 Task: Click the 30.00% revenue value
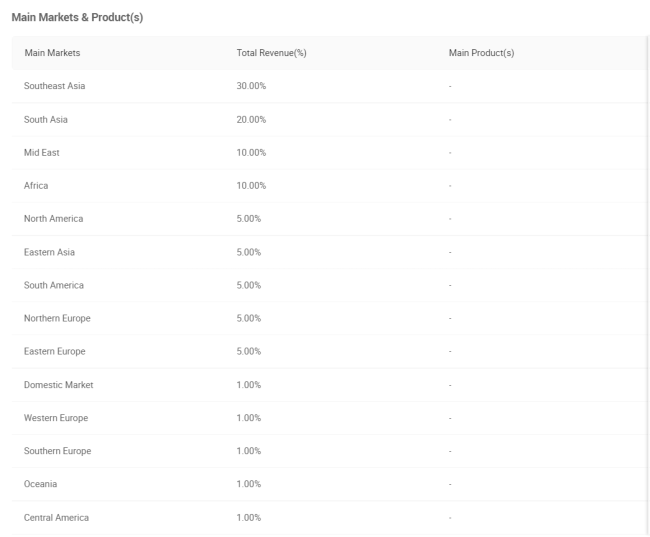point(251,86)
